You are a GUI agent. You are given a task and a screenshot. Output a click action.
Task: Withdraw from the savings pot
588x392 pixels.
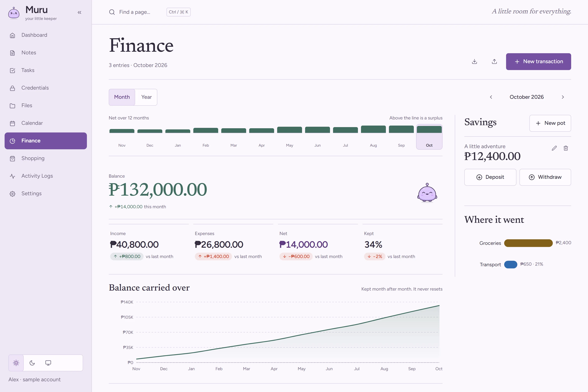pyautogui.click(x=545, y=177)
